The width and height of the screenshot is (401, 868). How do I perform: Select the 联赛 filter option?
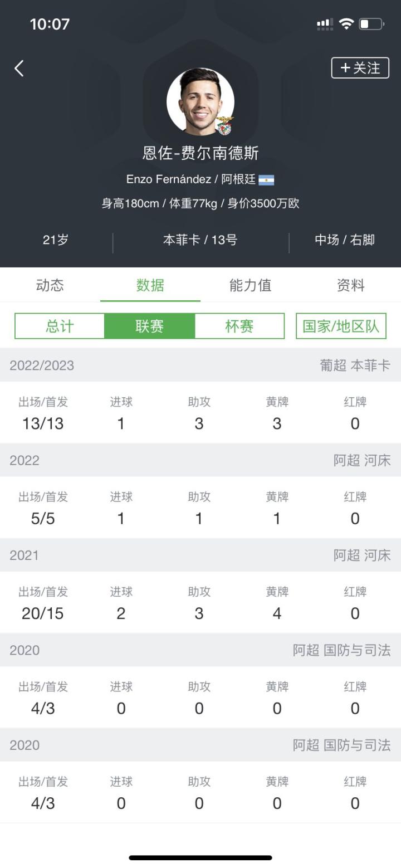tap(149, 326)
